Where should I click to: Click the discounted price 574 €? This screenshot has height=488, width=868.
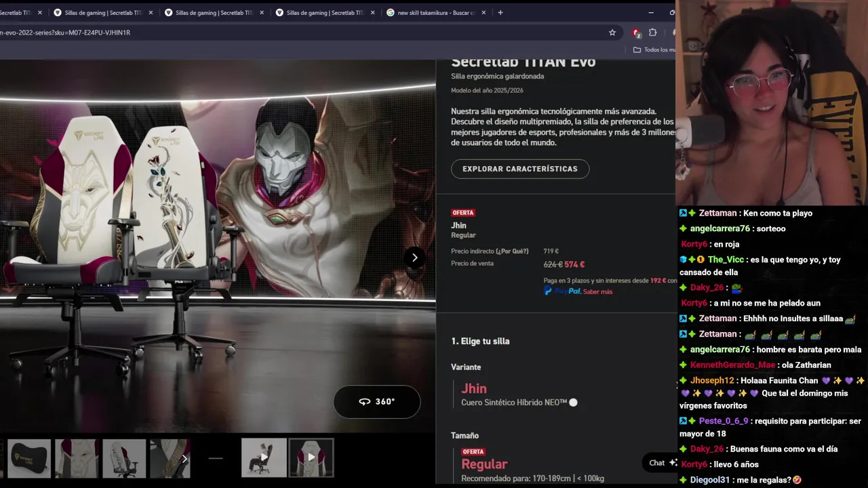coord(574,265)
